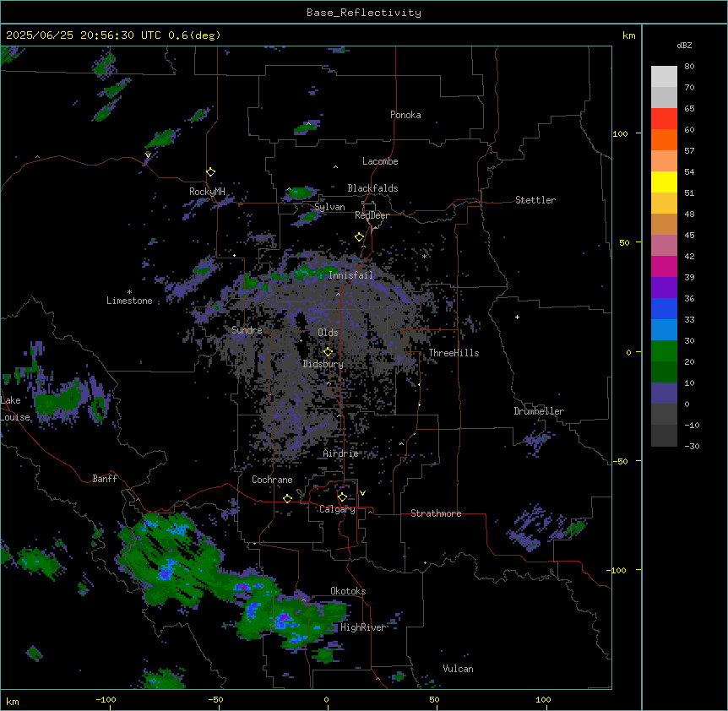Image resolution: width=728 pixels, height=711 pixels.
Task: Click the light gray top swatch near 80
Action: pos(664,77)
